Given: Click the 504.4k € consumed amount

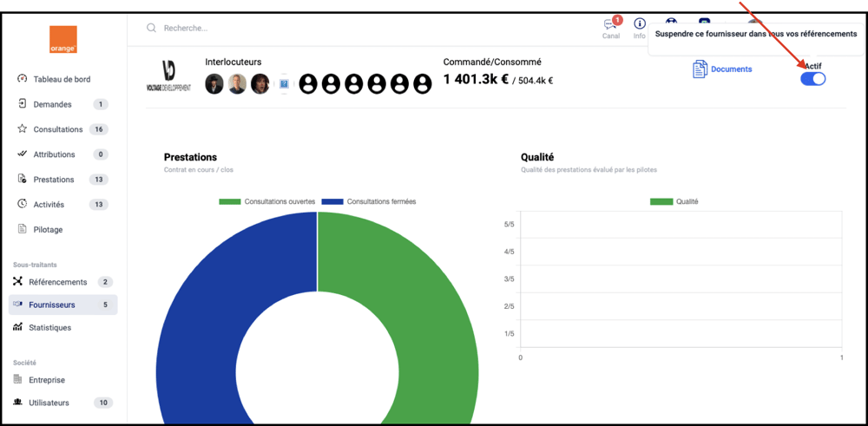Looking at the screenshot, I should coord(536,82).
